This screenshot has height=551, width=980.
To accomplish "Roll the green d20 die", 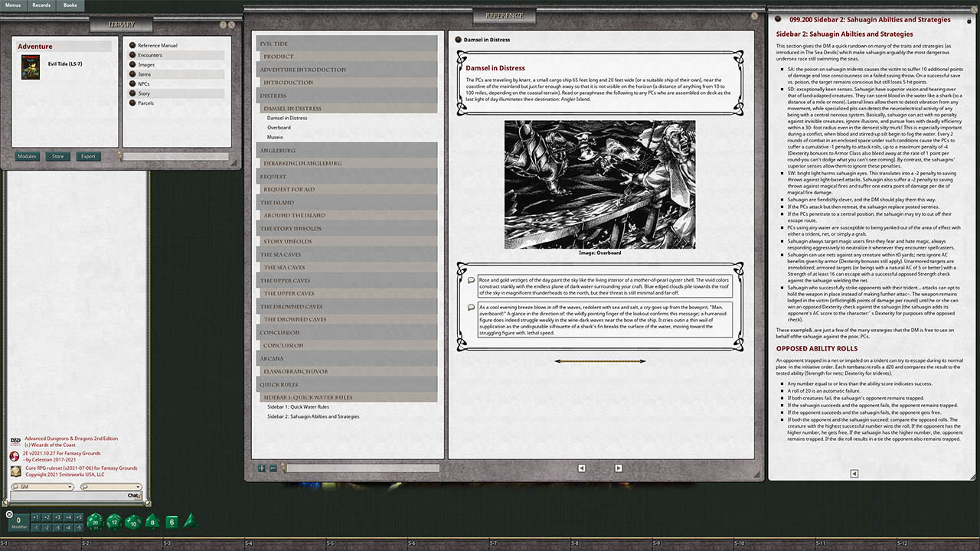I will pos(94,521).
